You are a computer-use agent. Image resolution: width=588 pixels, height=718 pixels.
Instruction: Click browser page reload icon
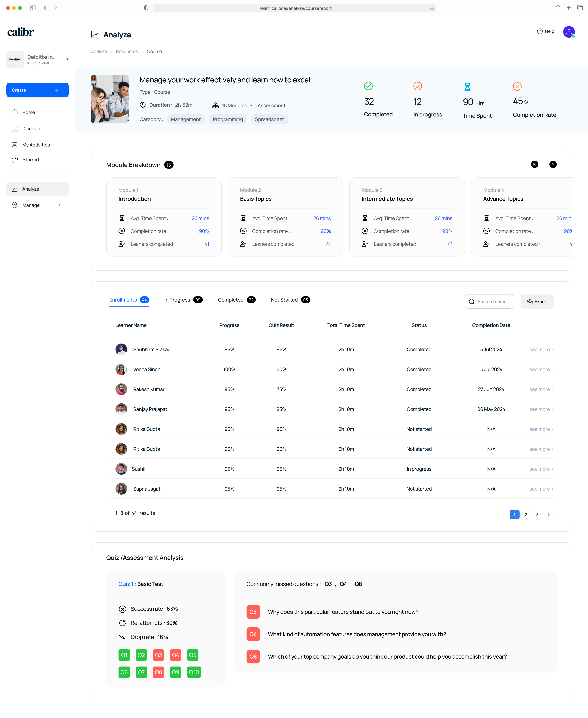pyautogui.click(x=432, y=8)
